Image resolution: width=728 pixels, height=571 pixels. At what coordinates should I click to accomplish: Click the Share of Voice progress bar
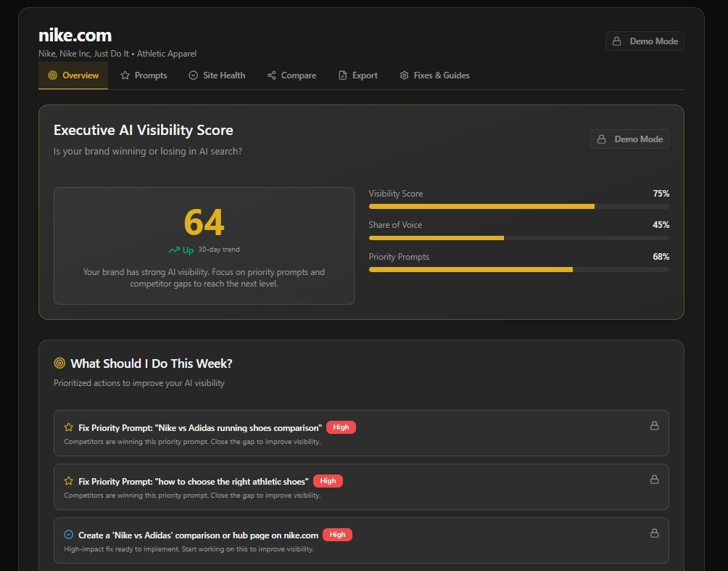(x=519, y=238)
